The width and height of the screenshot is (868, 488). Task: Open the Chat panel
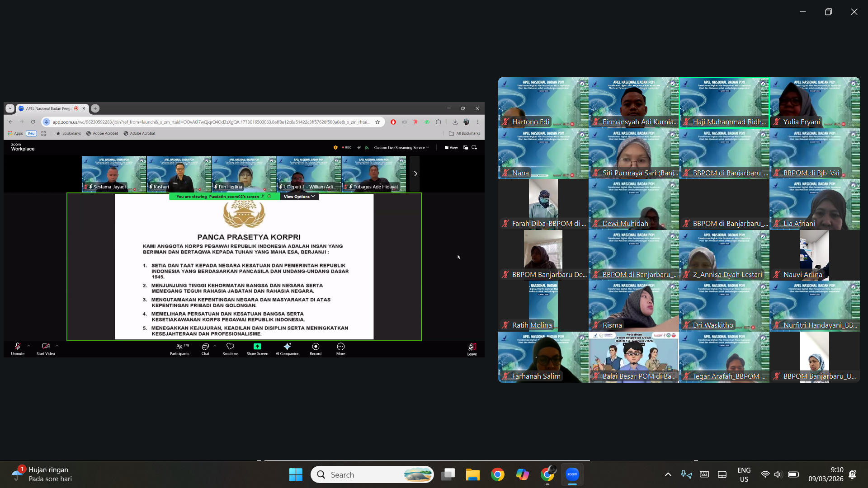coord(205,347)
